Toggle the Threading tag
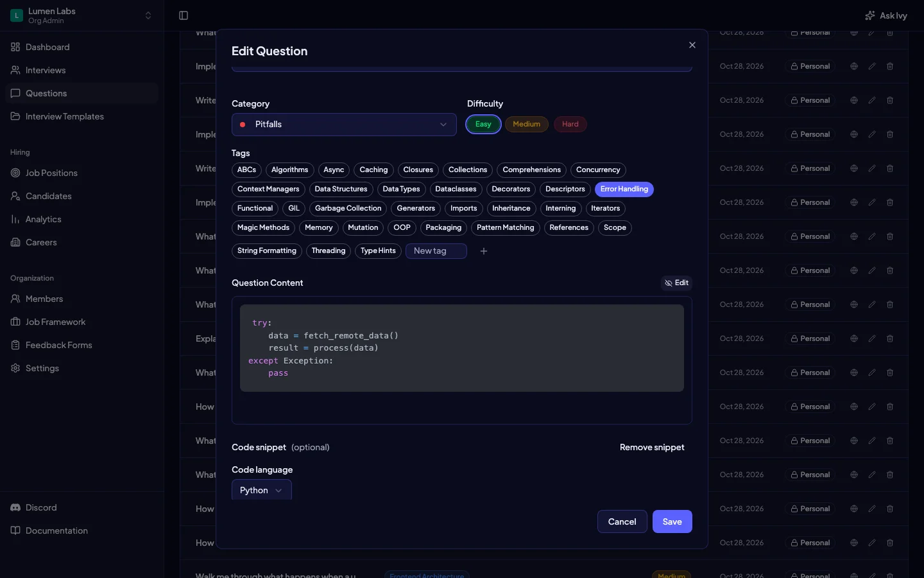The width and height of the screenshot is (924, 578). coord(329,251)
